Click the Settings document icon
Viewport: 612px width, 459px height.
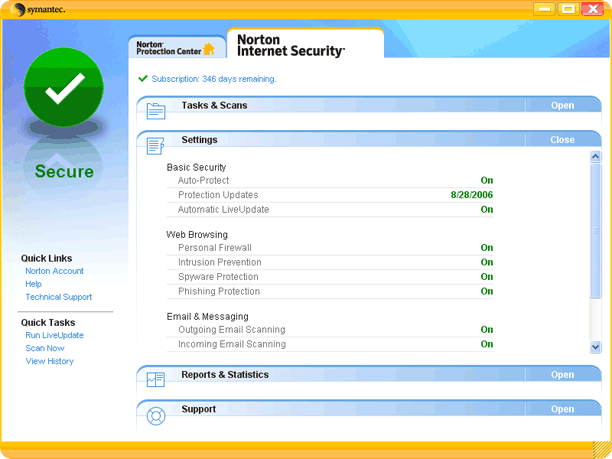point(155,146)
